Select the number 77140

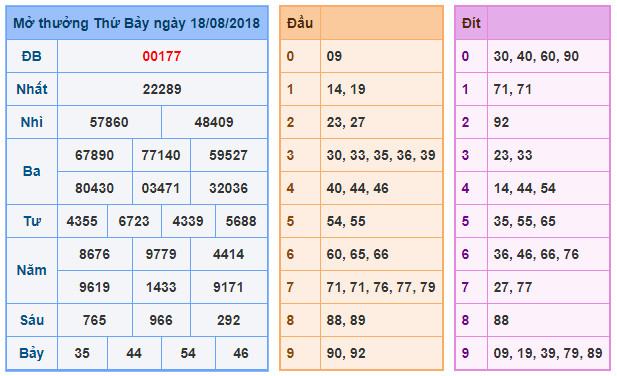tap(161, 155)
